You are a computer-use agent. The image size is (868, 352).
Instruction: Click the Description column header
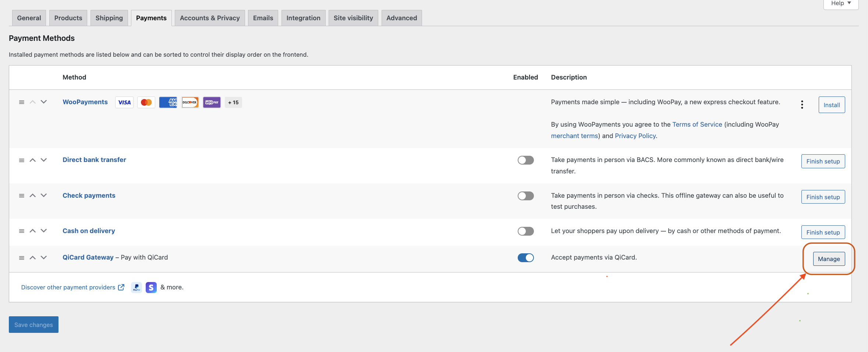(x=569, y=77)
